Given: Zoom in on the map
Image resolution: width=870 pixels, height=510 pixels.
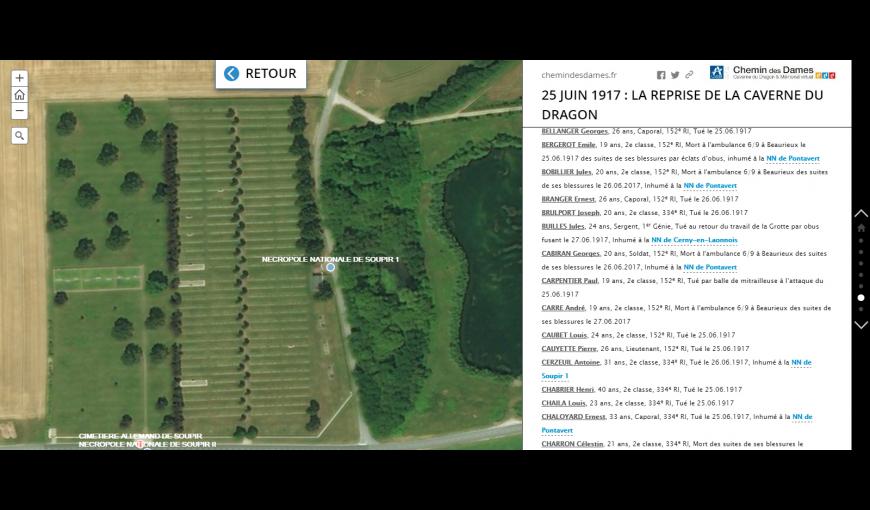Looking at the screenshot, I should coord(20,78).
